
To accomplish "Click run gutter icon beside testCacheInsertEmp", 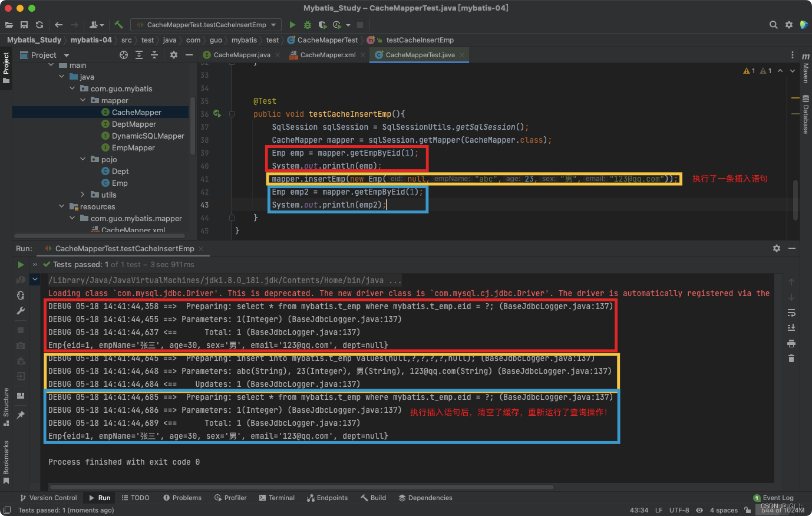I will click(x=217, y=114).
